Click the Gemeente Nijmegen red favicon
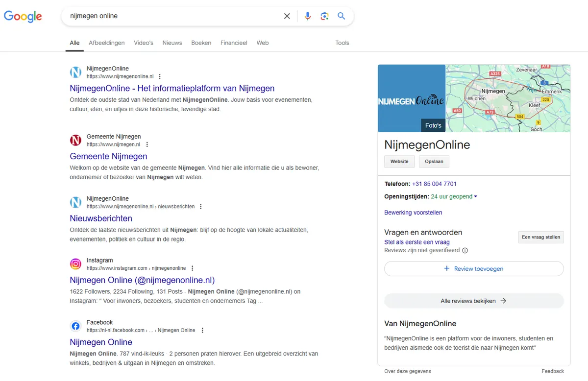The width and height of the screenshot is (588, 381). (x=75, y=141)
